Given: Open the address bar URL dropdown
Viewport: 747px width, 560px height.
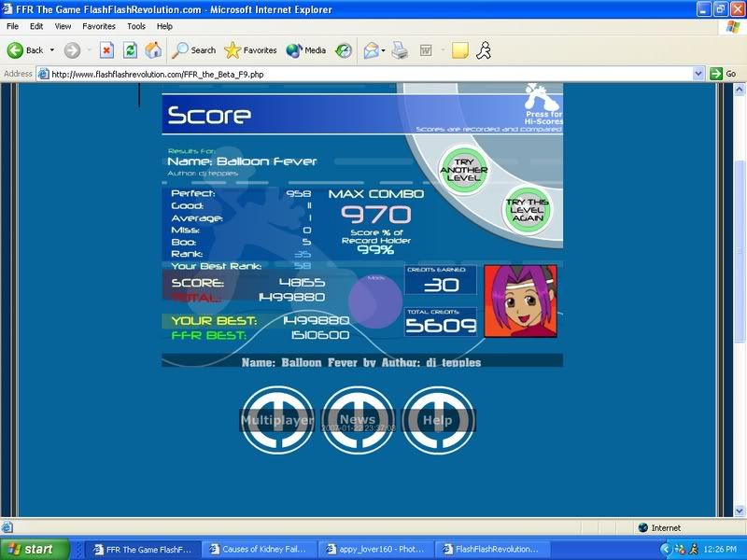Looking at the screenshot, I should pyautogui.click(x=698, y=74).
